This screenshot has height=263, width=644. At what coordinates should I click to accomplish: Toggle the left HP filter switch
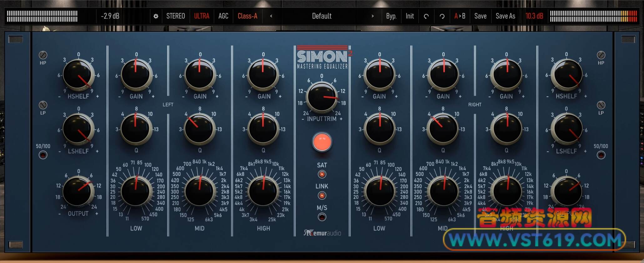43,55
